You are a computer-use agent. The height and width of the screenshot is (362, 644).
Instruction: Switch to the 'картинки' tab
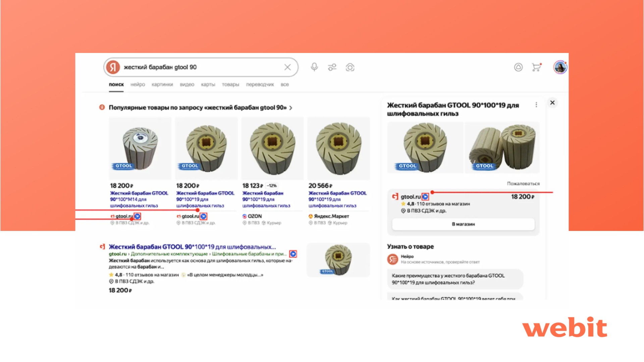click(x=162, y=84)
